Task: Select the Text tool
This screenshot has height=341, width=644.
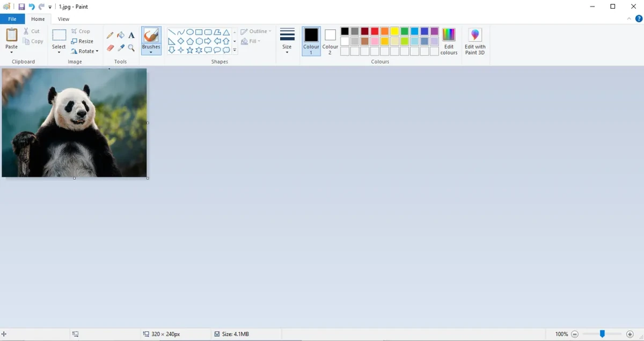Action: (x=131, y=35)
